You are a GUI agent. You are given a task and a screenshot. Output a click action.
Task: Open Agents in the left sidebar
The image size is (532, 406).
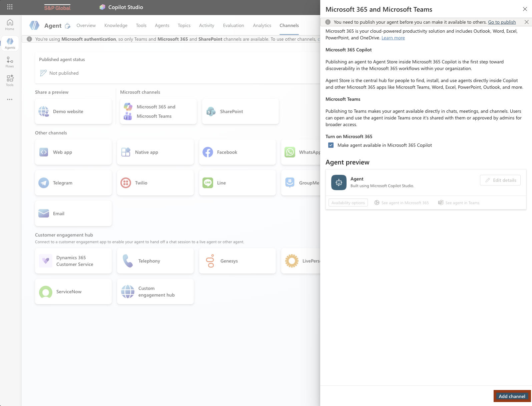coord(10,43)
